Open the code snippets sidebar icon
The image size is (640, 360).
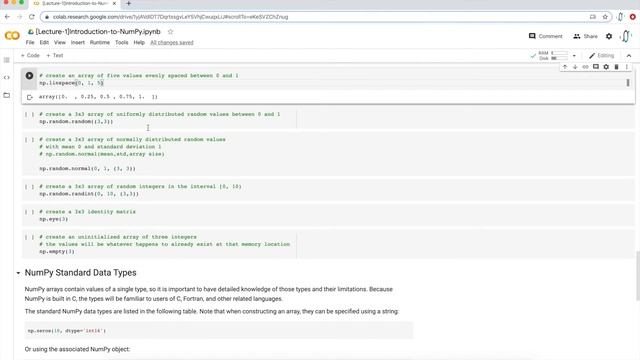[x=7, y=78]
